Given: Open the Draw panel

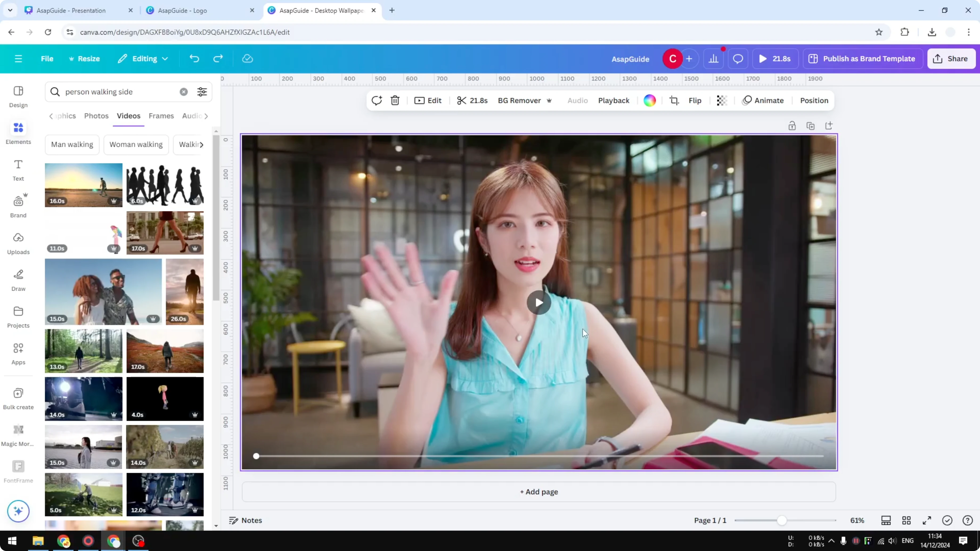Looking at the screenshot, I should click(x=18, y=279).
